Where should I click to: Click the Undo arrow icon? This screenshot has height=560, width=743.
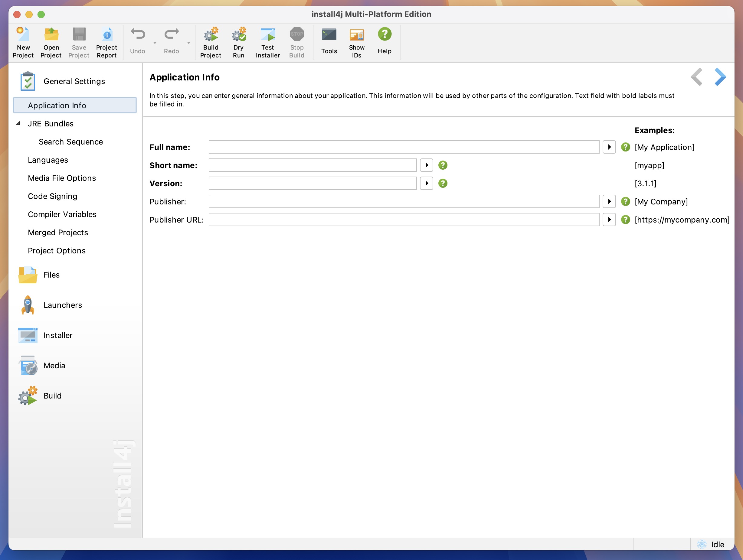138,34
